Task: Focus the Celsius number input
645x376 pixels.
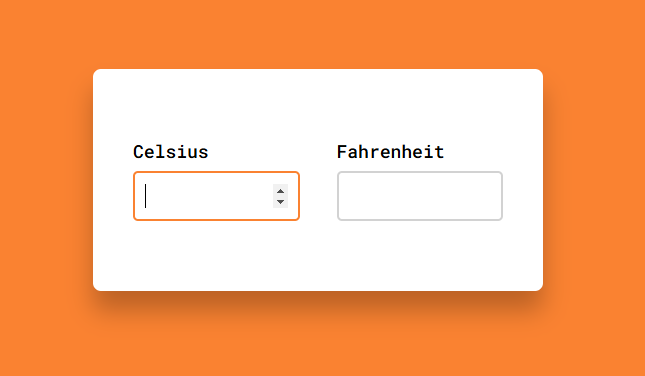Action: pyautogui.click(x=216, y=196)
